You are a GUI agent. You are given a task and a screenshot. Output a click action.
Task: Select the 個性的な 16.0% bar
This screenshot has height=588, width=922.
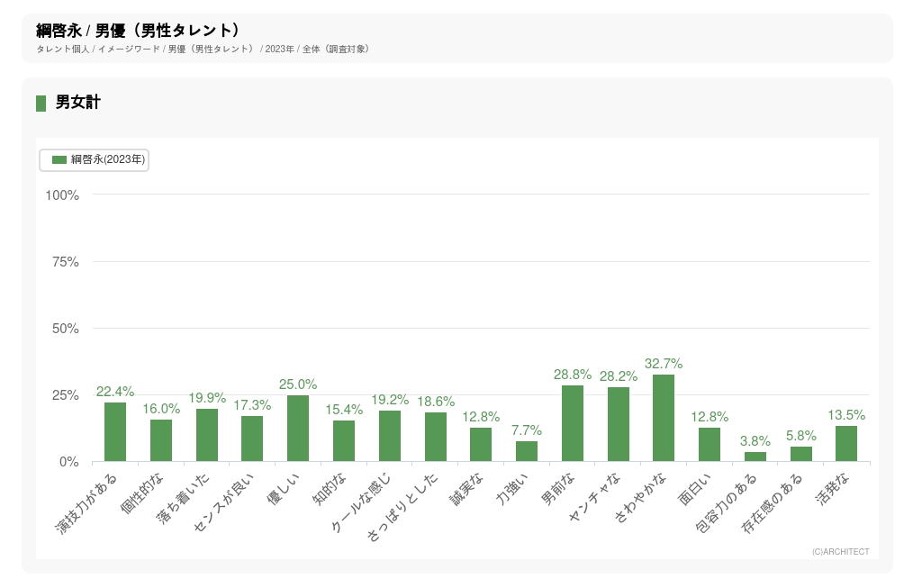pos(161,440)
